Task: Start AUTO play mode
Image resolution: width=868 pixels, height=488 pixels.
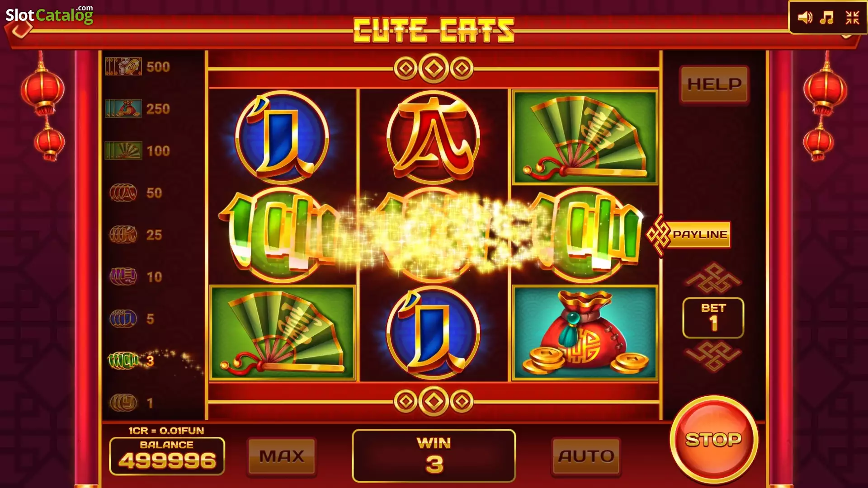Action: [586, 456]
